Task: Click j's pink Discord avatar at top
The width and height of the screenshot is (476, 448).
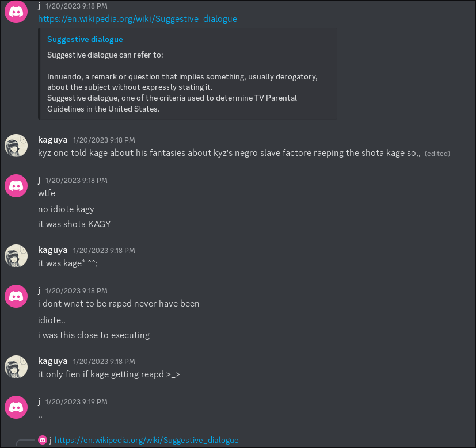Action: click(16, 12)
